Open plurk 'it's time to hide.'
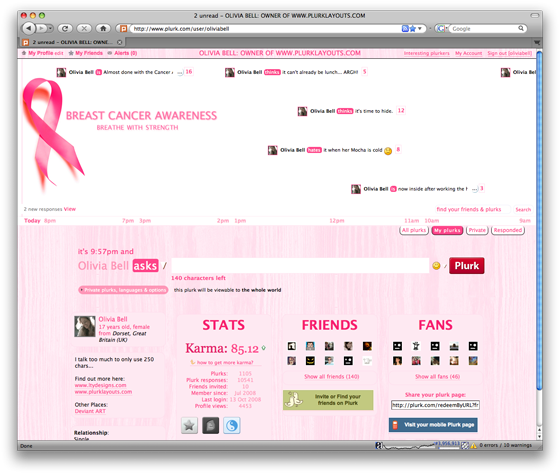The width and height of the screenshot is (560, 474). pos(374,111)
